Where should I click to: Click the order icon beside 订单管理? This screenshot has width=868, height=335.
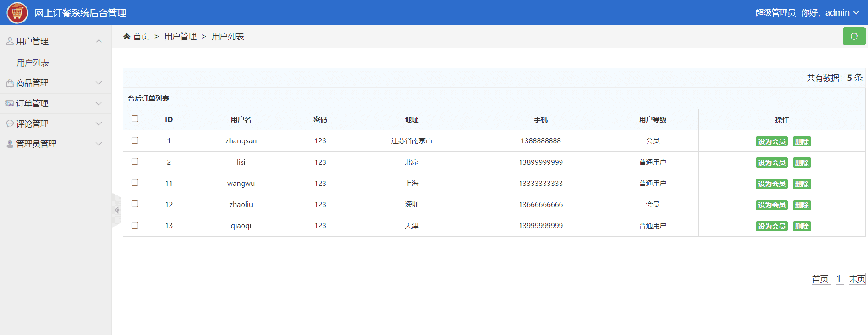pos(10,103)
